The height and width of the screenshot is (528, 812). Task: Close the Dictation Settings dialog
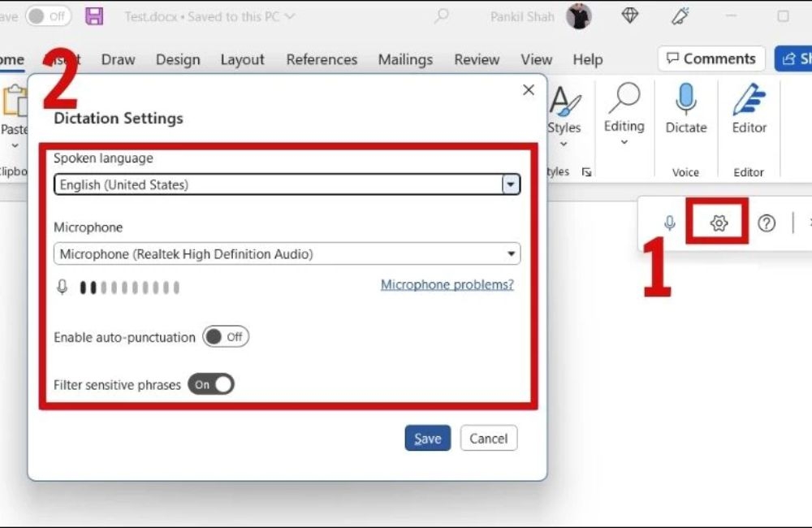529,90
